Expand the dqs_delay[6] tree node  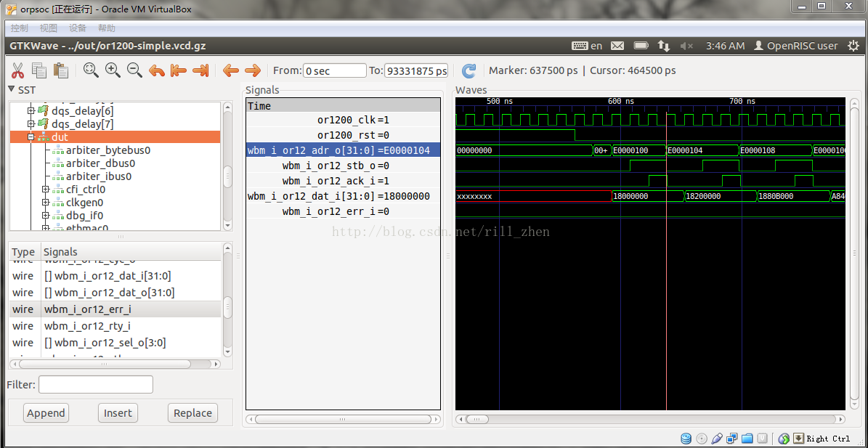click(x=31, y=110)
